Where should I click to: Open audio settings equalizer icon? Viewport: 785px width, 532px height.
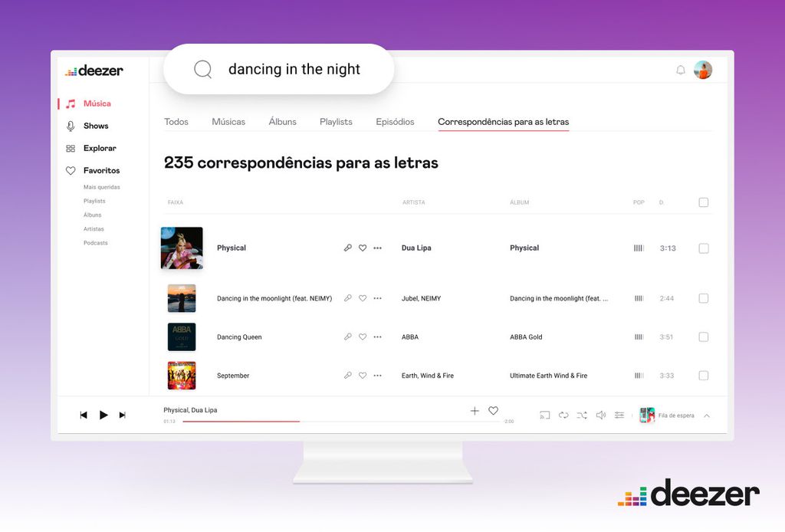click(x=619, y=415)
